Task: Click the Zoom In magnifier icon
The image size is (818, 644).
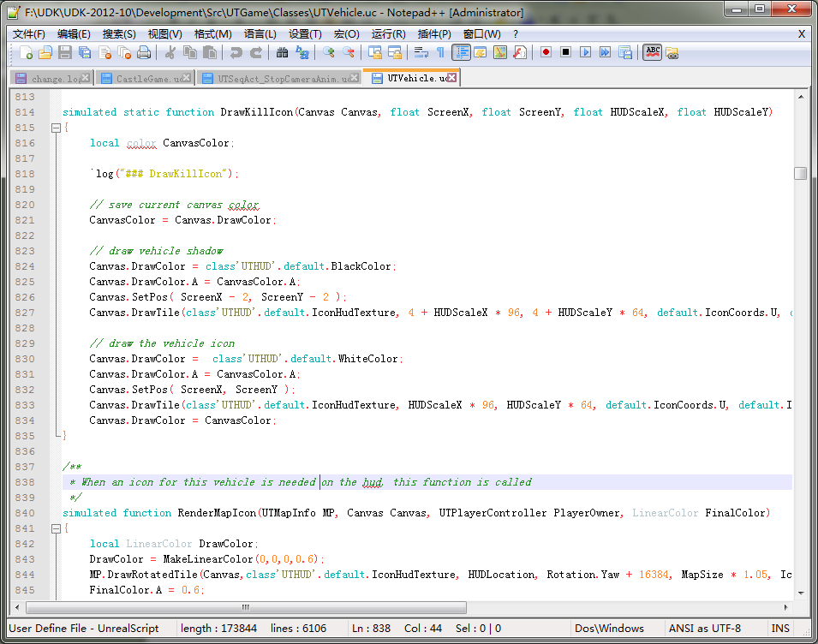Action: pos(329,52)
